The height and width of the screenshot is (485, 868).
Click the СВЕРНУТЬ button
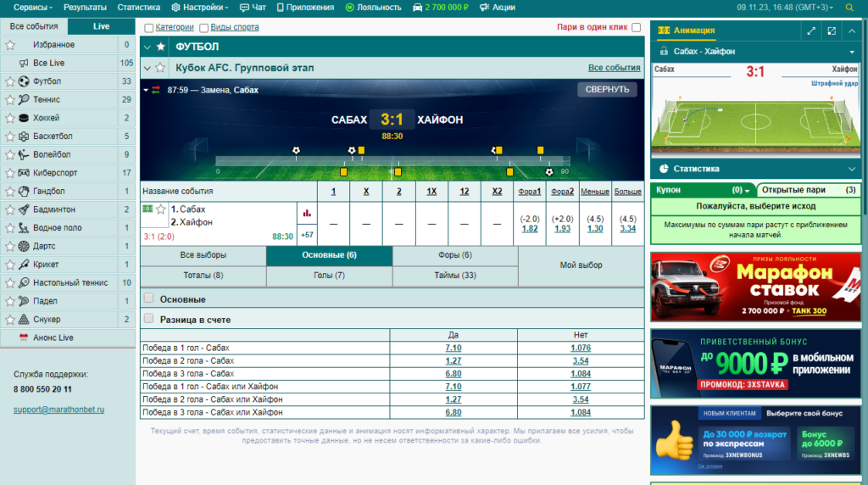pyautogui.click(x=607, y=90)
